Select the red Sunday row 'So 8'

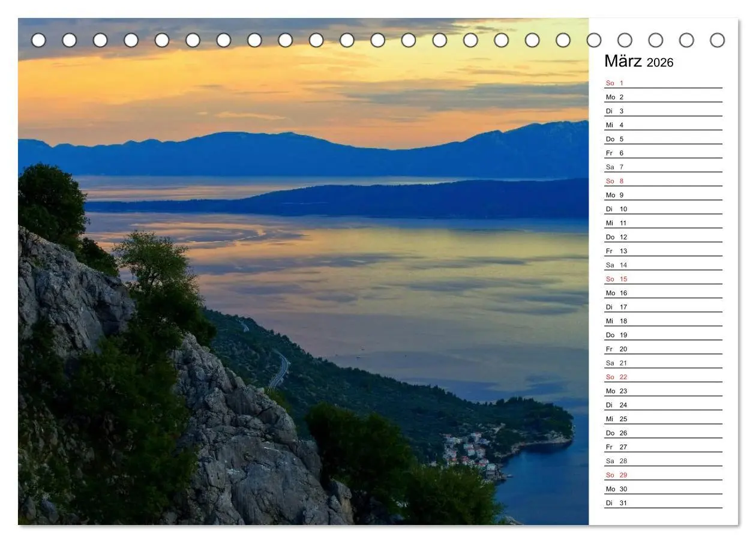[x=663, y=181]
